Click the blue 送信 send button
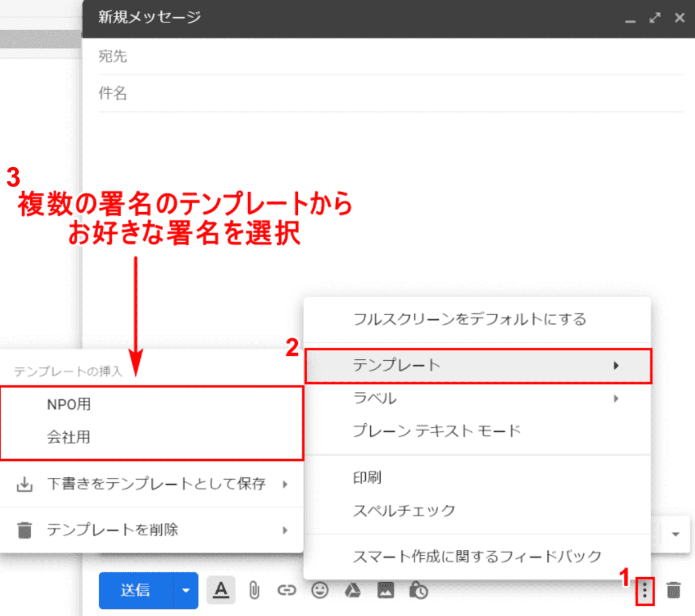Screen dimensions: 695x616 (136, 590)
